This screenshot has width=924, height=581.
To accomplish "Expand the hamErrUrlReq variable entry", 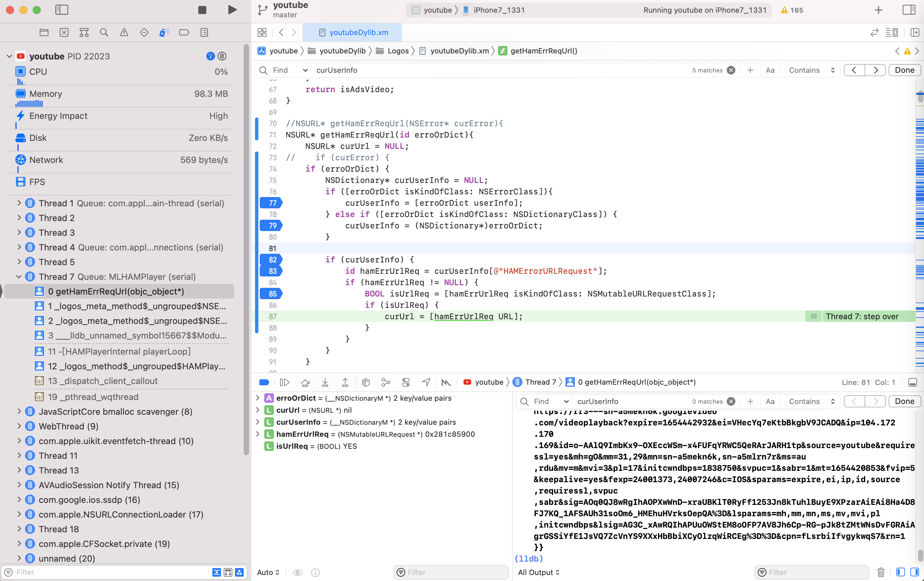I will [258, 434].
